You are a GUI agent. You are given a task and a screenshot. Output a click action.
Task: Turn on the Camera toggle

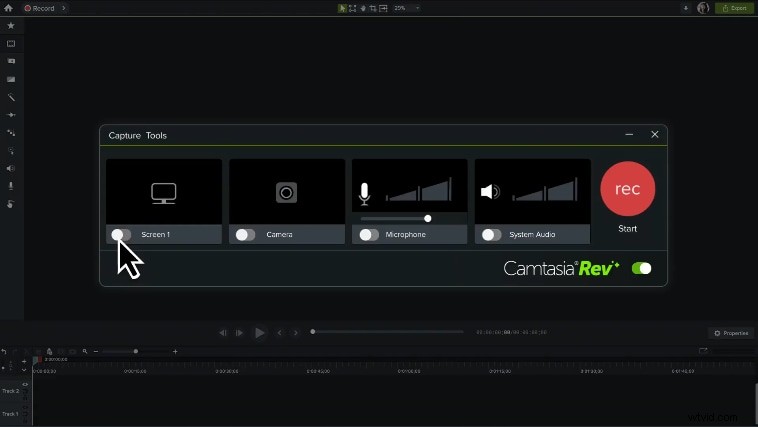(x=245, y=235)
